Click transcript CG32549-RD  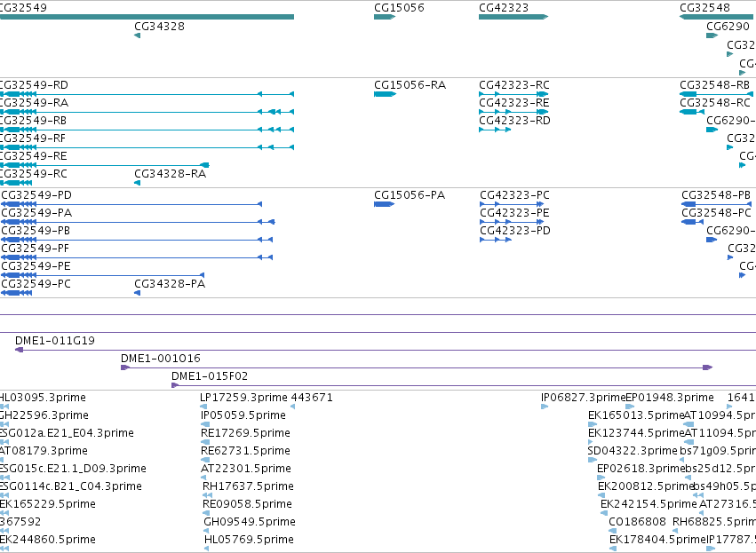coord(147,94)
